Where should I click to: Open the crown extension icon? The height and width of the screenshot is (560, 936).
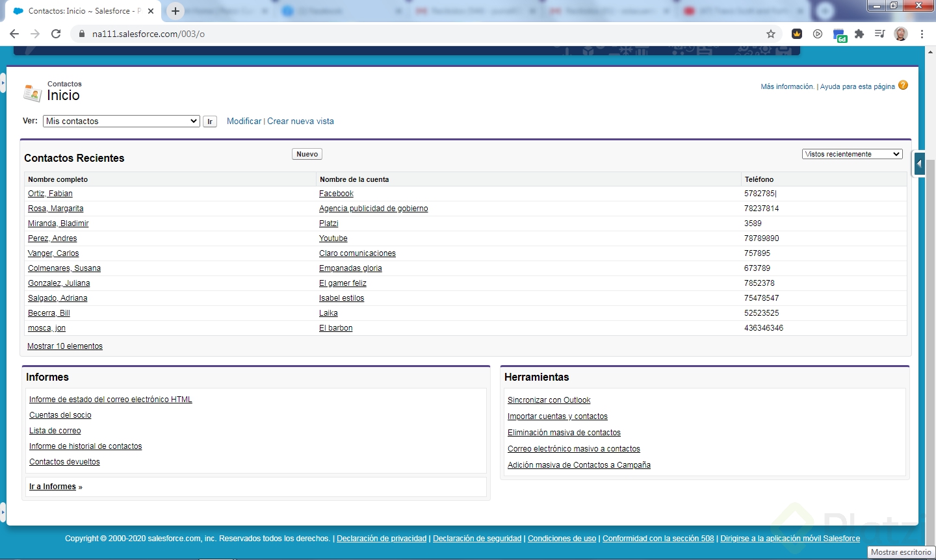coord(797,34)
